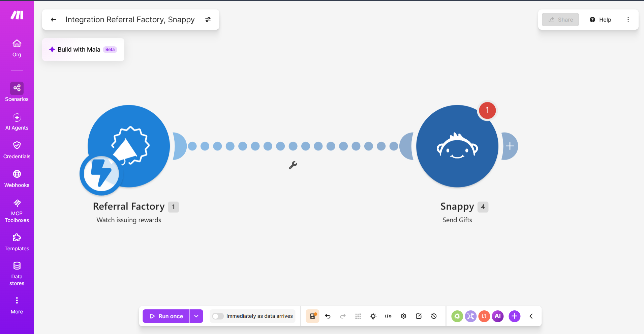The width and height of the screenshot is (644, 334).
Task: Click the Referral Factory module label
Action: click(129, 206)
